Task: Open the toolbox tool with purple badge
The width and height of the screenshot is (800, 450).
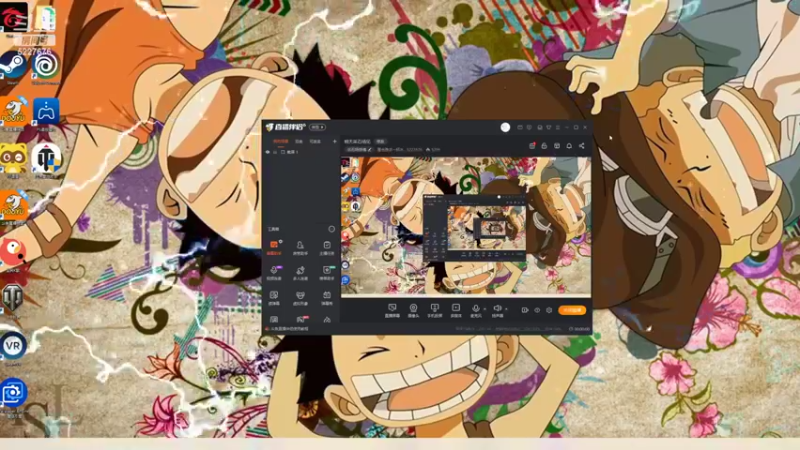Action: pos(274,272)
